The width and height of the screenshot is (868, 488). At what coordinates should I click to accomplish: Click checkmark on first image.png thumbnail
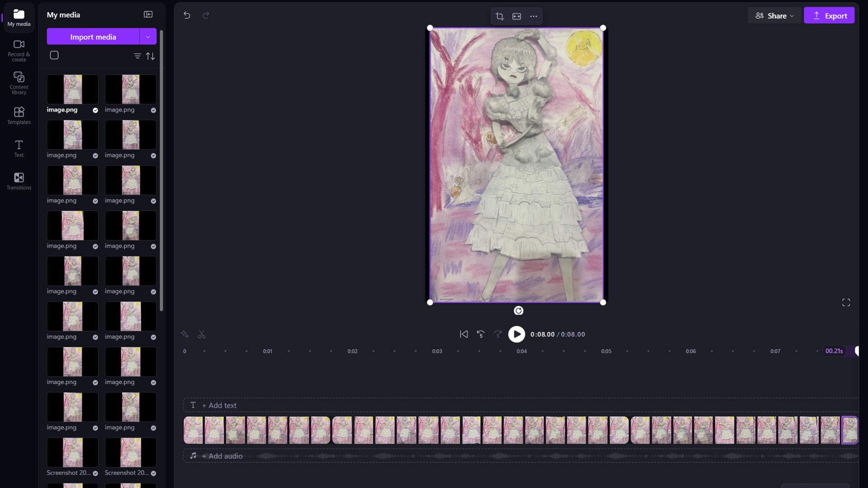[x=95, y=110]
